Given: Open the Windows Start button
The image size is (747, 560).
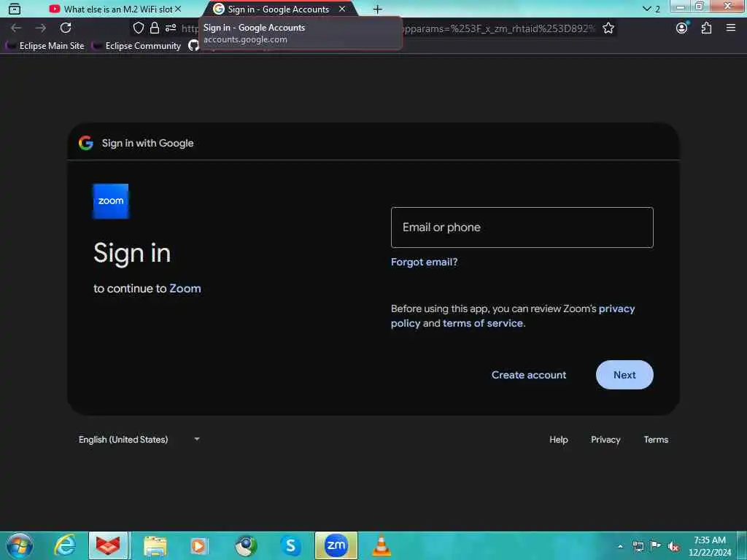Looking at the screenshot, I should click(20, 545).
